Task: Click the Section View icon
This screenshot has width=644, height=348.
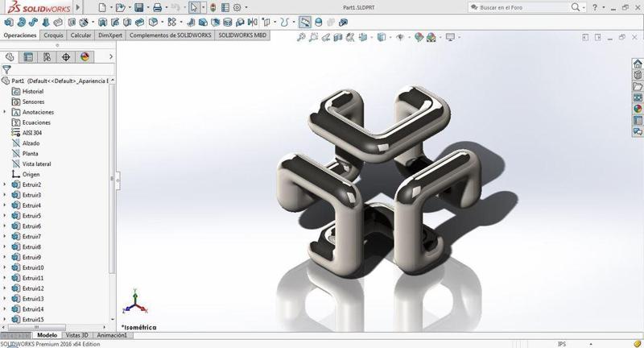Action: click(338, 37)
